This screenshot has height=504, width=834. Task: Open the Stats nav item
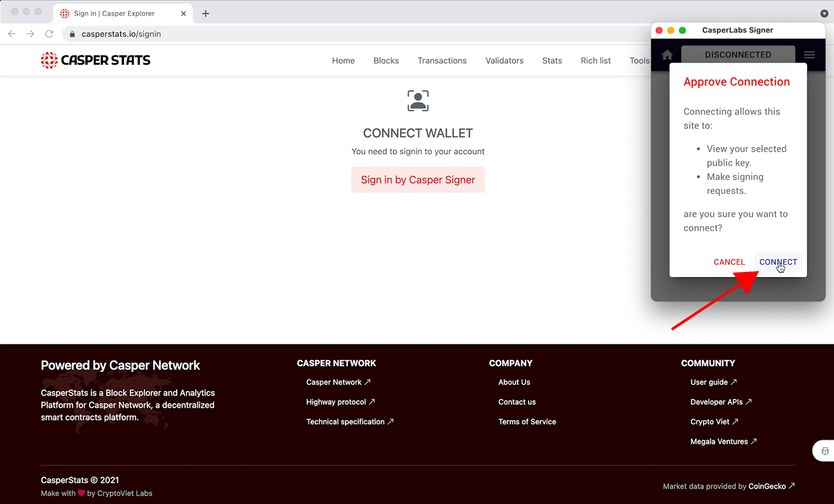(552, 60)
